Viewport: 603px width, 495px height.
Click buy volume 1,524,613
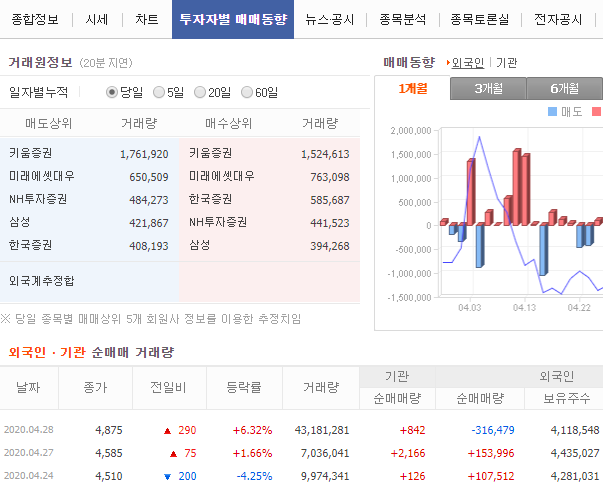click(325, 154)
